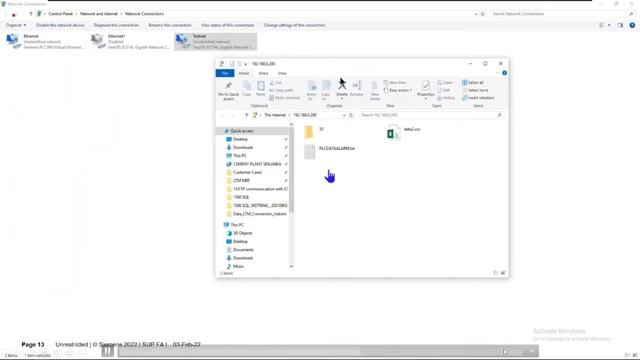The height and width of the screenshot is (360, 640).
Task: Click the Network and Internet breadcrumb
Action: pyautogui.click(x=99, y=14)
